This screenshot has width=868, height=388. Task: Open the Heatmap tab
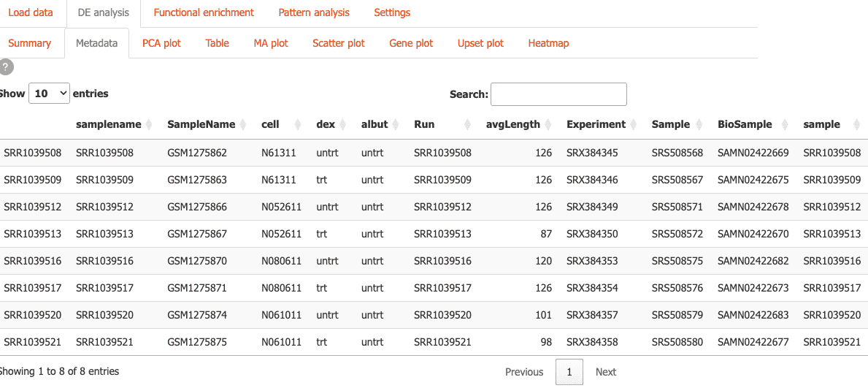(x=548, y=43)
